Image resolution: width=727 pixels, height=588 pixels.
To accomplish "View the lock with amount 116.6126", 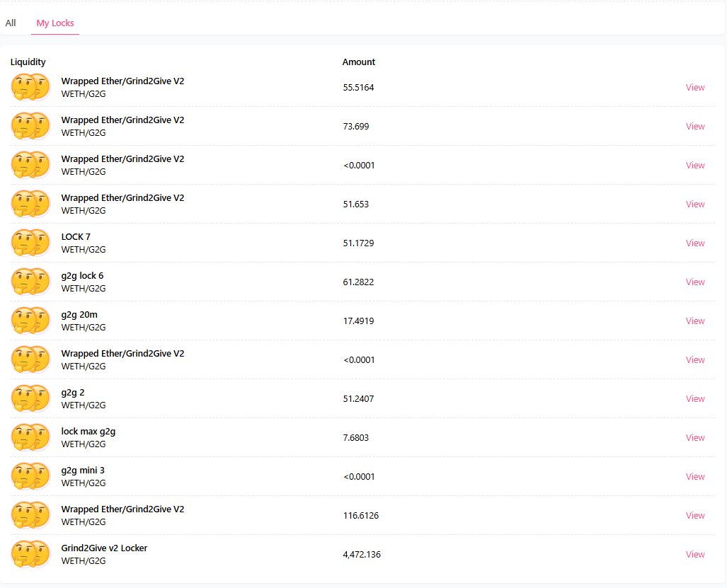I will click(695, 515).
